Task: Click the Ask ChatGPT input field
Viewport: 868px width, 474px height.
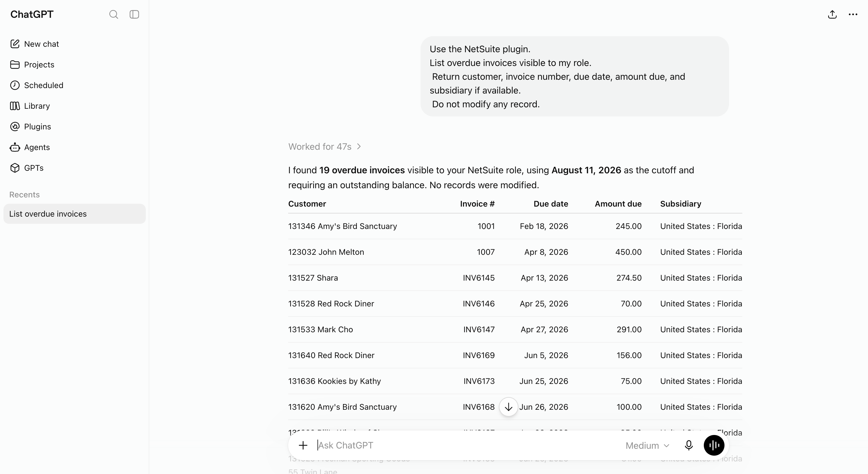Action: tap(468, 445)
